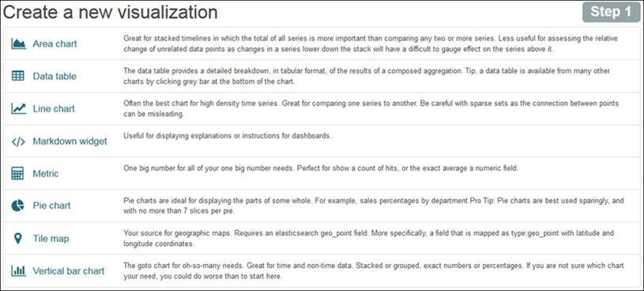
Task: Choose the Pie chart label
Action: 51,206
